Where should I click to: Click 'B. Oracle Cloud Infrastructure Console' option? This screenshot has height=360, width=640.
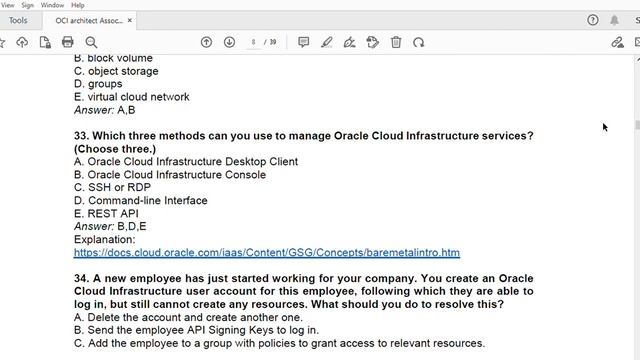tap(170, 175)
